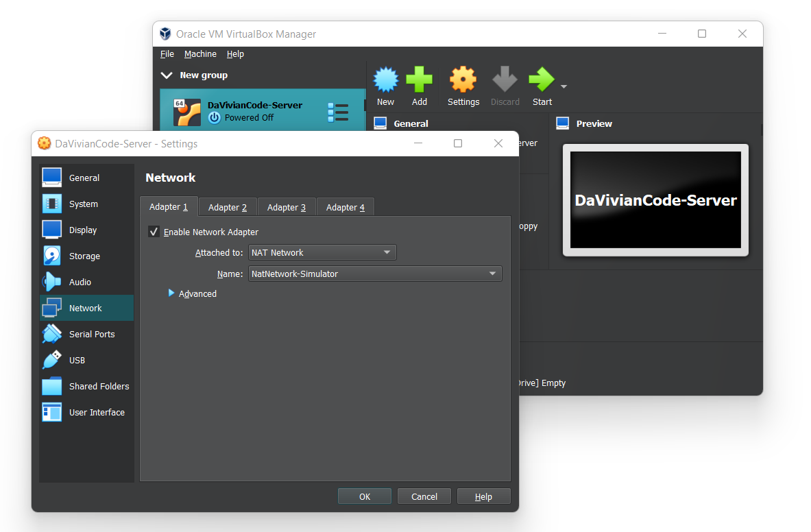The image size is (811, 532).
Task: Click the Network heading in Settings dialog
Action: click(171, 178)
